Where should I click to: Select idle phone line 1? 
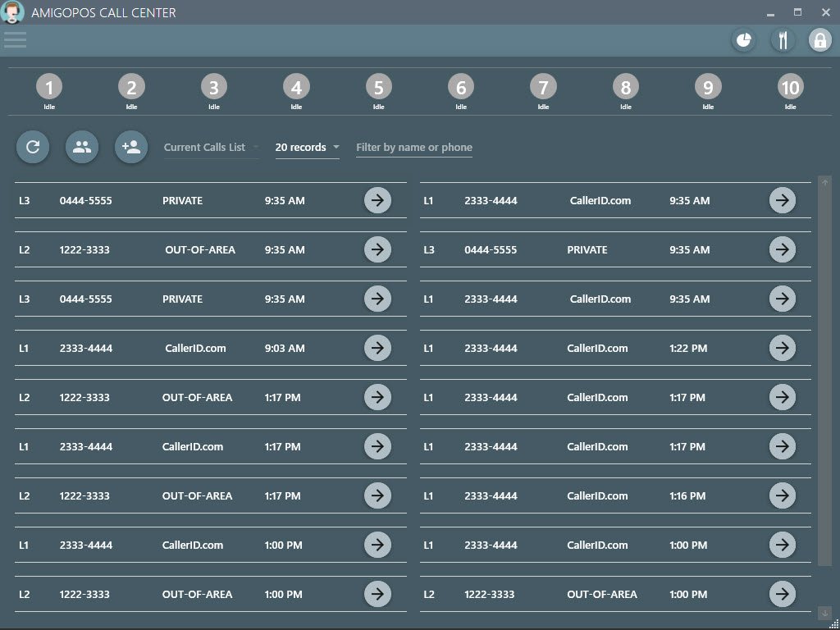[x=49, y=88]
